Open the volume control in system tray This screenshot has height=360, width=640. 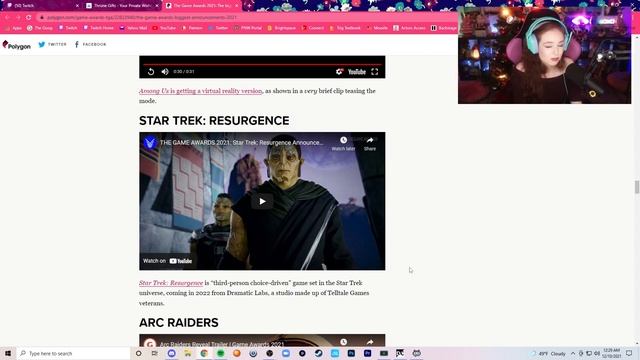point(597,353)
